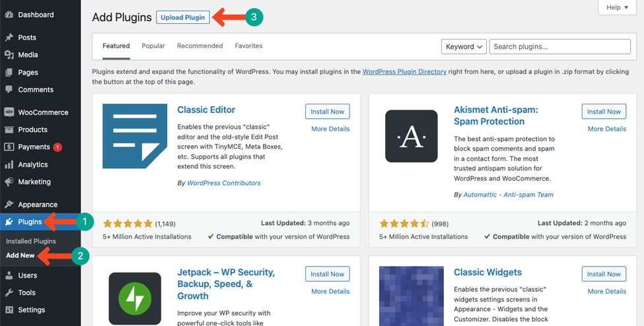
Task: Install the Jetpack plugin
Action: pyautogui.click(x=328, y=274)
